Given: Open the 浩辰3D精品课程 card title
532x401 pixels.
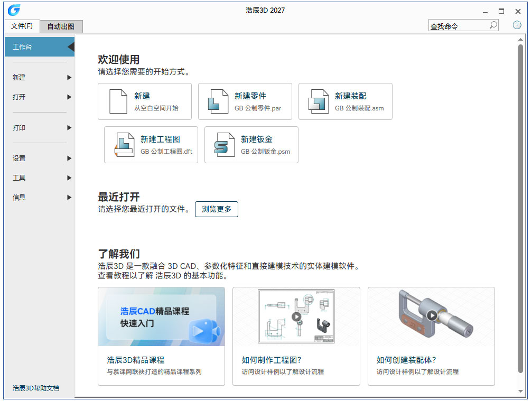Looking at the screenshot, I should pos(136,360).
